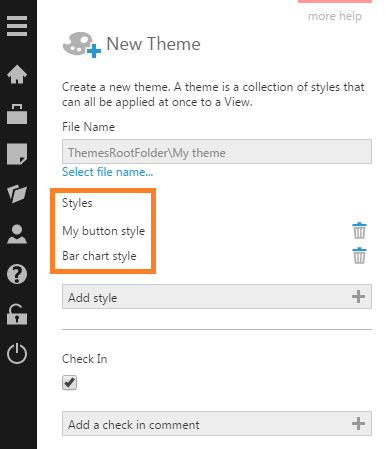Image resolution: width=386 pixels, height=449 pixels.
Task: Delete My button style with the trash icon
Action: (x=359, y=231)
